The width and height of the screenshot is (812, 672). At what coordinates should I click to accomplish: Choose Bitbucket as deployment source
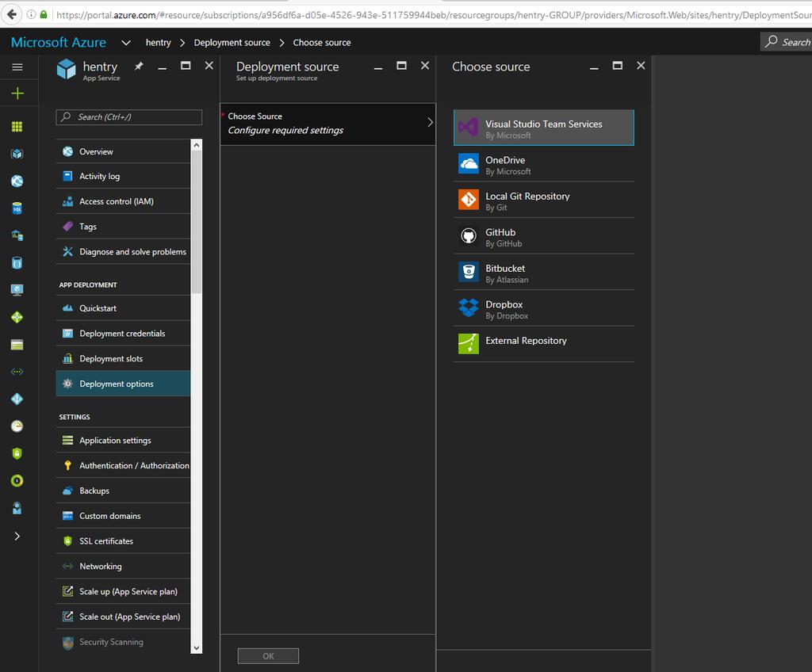(544, 272)
